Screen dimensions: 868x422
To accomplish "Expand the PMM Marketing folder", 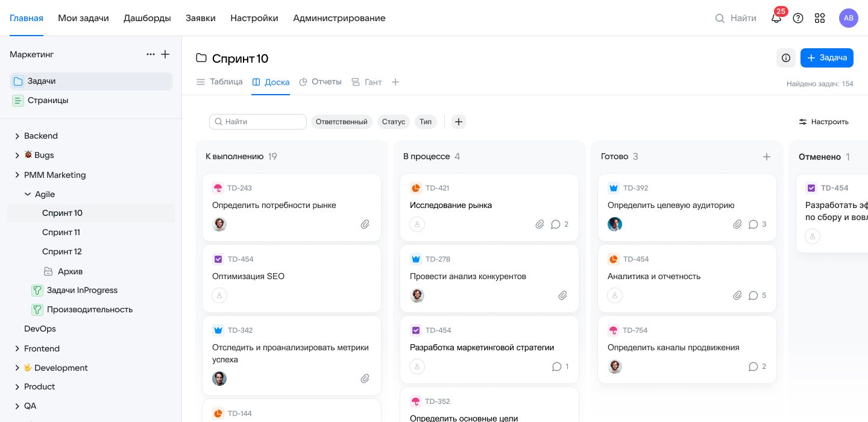I will (17, 175).
